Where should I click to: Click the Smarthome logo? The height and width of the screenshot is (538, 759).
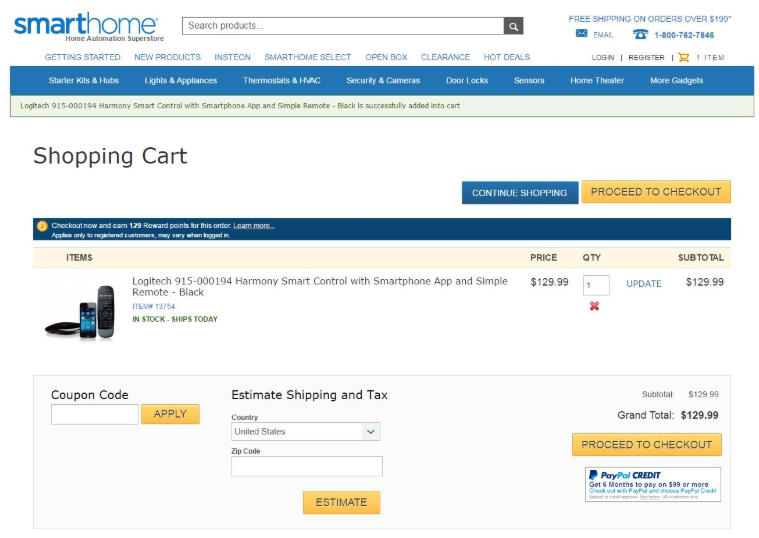[86, 27]
